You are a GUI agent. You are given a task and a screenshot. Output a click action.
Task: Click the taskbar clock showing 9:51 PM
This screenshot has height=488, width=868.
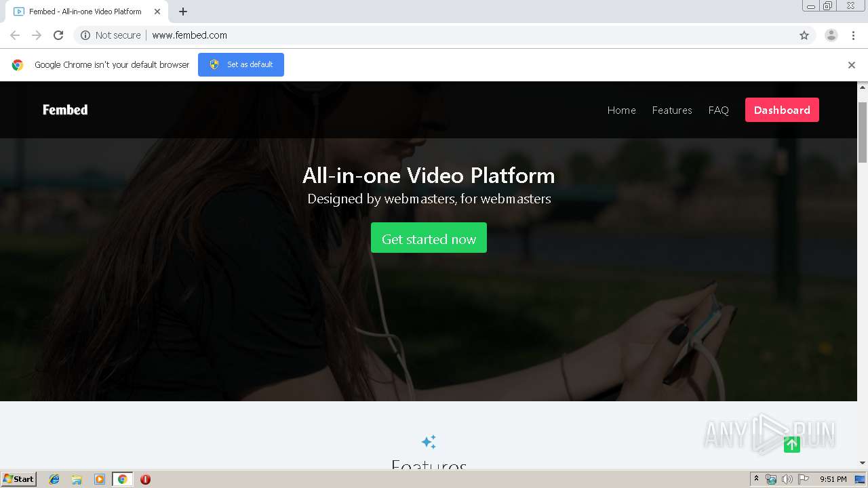click(833, 479)
